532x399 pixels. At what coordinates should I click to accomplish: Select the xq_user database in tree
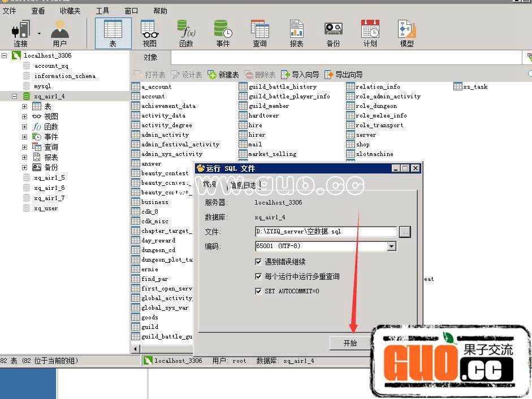point(45,208)
